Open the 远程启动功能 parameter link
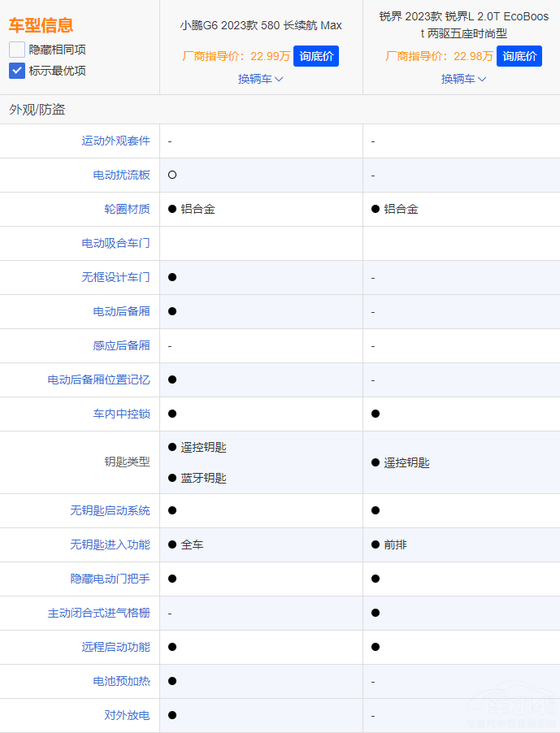 coord(115,647)
